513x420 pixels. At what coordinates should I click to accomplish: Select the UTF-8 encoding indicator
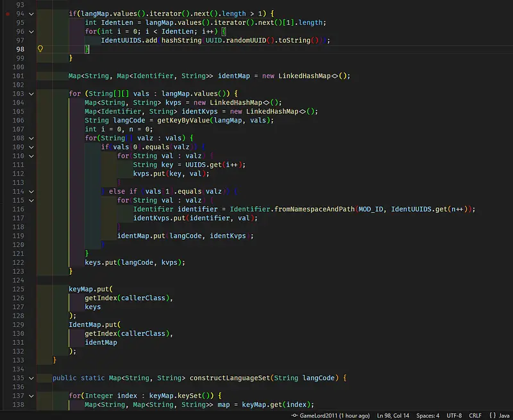[456, 416]
